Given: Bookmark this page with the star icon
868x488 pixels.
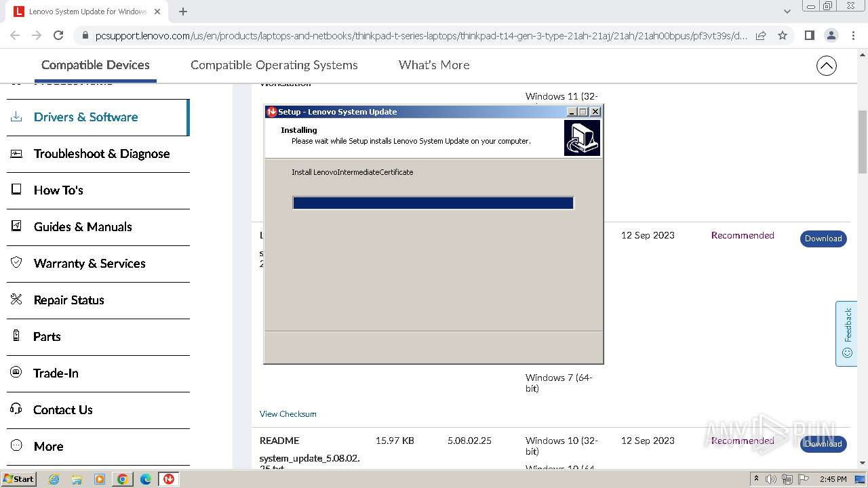Looking at the screenshot, I should click(x=783, y=35).
